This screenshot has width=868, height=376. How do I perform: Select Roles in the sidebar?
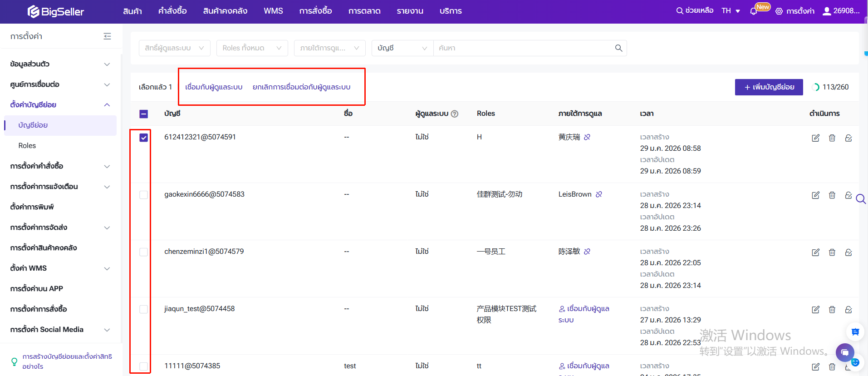click(27, 146)
